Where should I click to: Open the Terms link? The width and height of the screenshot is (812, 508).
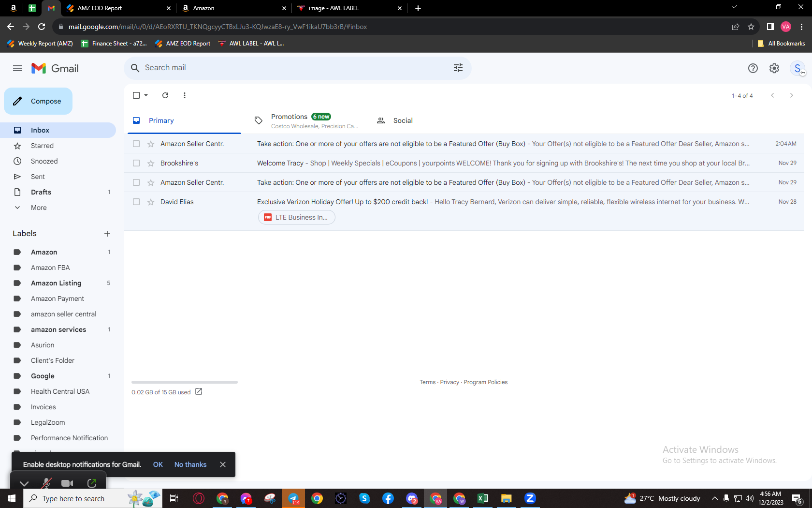coord(428,382)
